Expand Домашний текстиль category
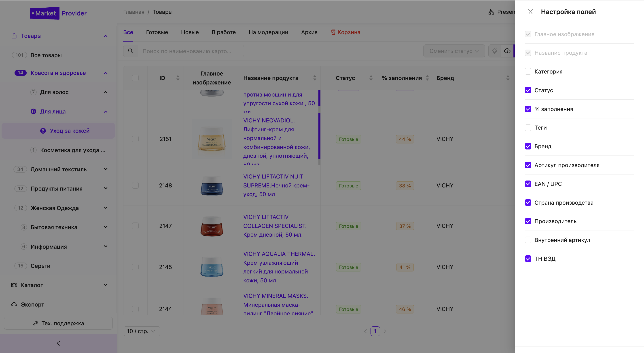 tap(106, 169)
